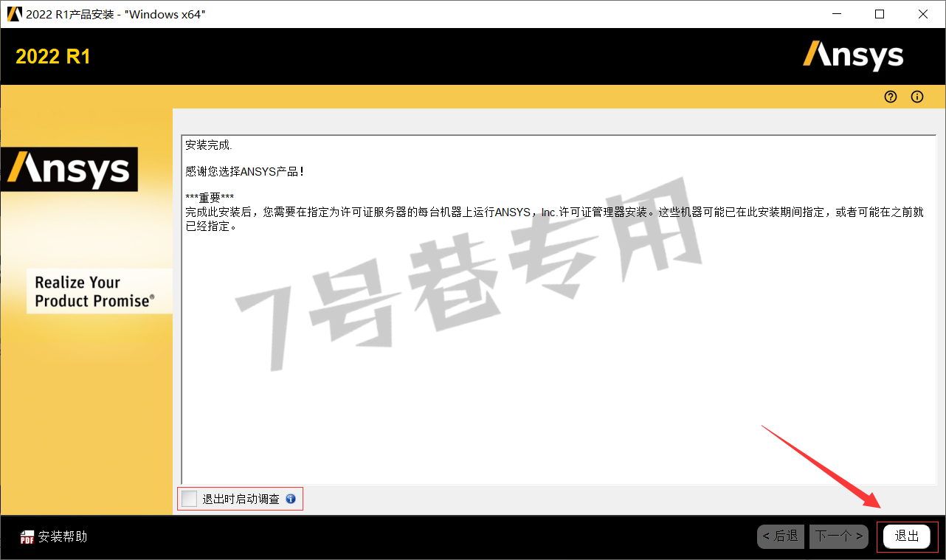
Task: Click the 退出时启动调查 label text
Action: coord(241,499)
